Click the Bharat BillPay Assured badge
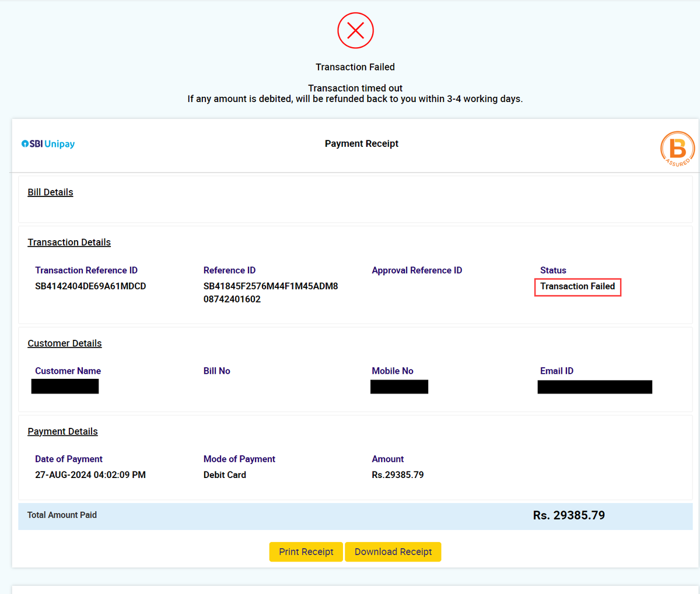 (677, 149)
